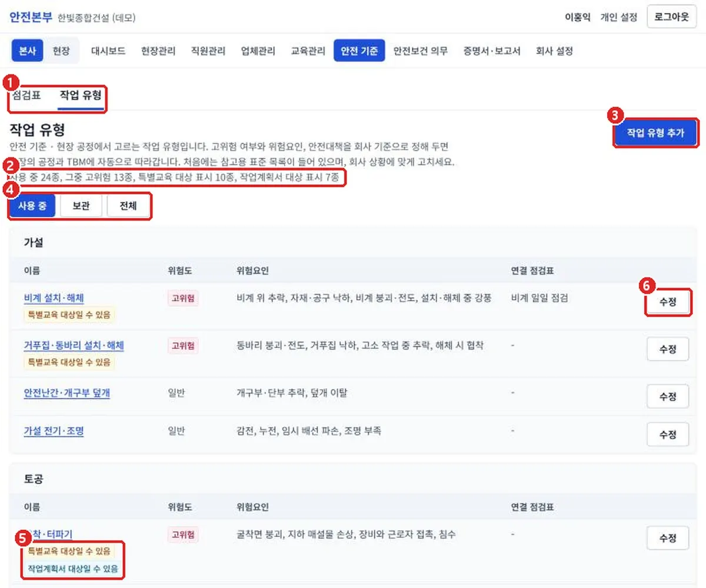
Task: Click the 작업 유형 추가 button
Action: pyautogui.click(x=656, y=133)
